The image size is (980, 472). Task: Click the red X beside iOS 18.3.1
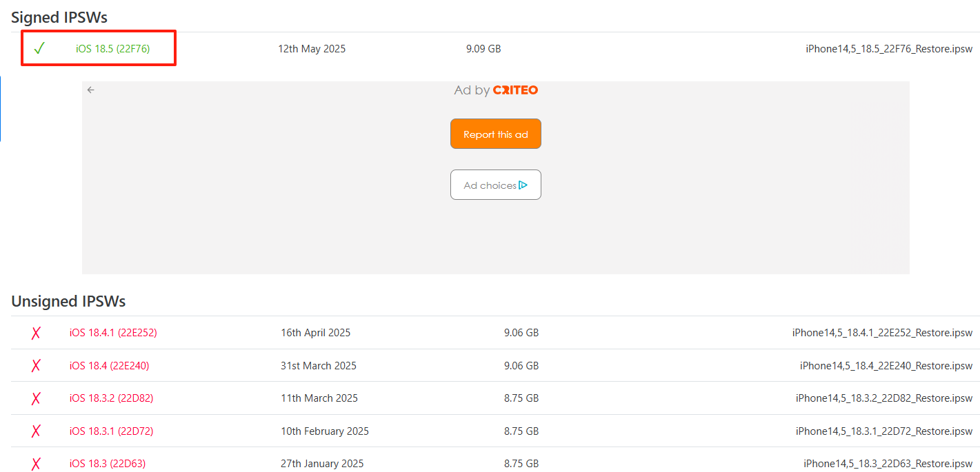(x=36, y=431)
